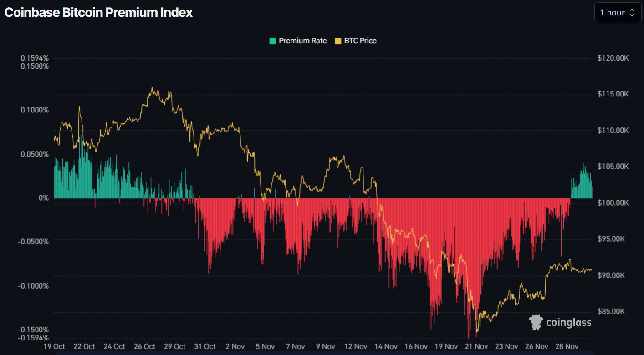Select the Coinbase Bitcoin Premium Index title
Screen dimensions: 644x355
click(x=99, y=12)
